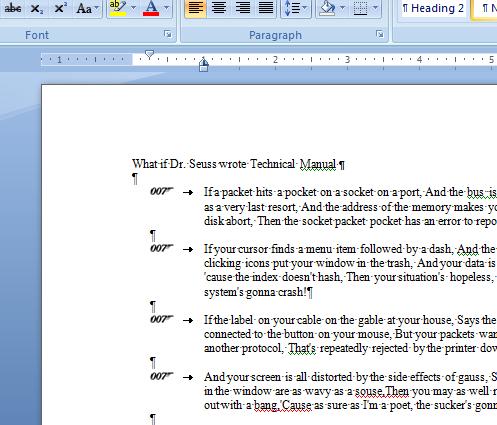
Task: Click the text 'system's gonna crash!'
Action: (x=255, y=292)
